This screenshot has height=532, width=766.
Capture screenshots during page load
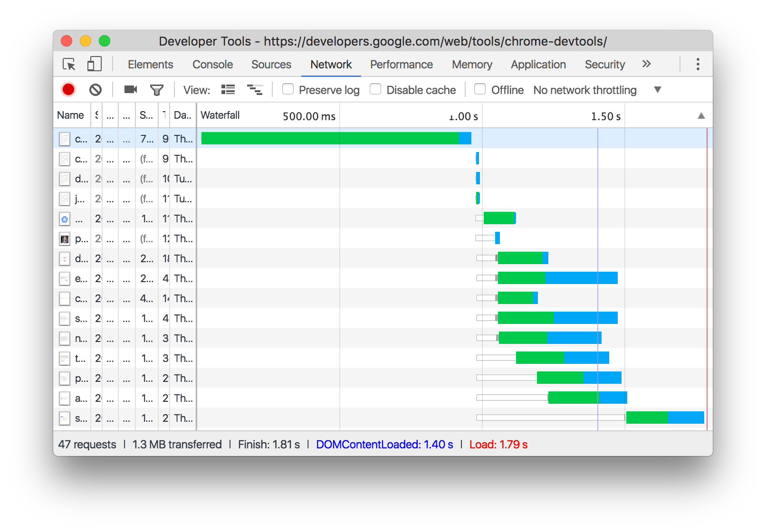(x=130, y=89)
